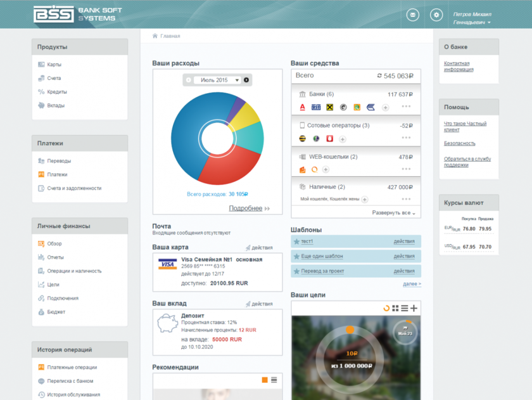Open Карты in Products menu

pyautogui.click(x=54, y=65)
